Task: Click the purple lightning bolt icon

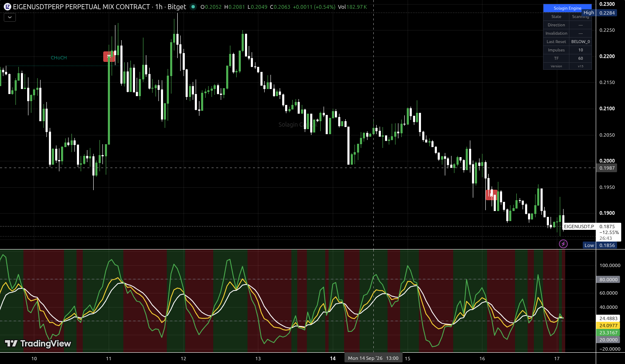Action: 563,244
